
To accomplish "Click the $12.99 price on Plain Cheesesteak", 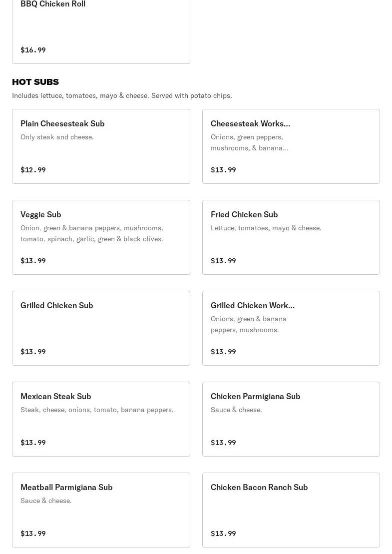I will click(x=33, y=170).
